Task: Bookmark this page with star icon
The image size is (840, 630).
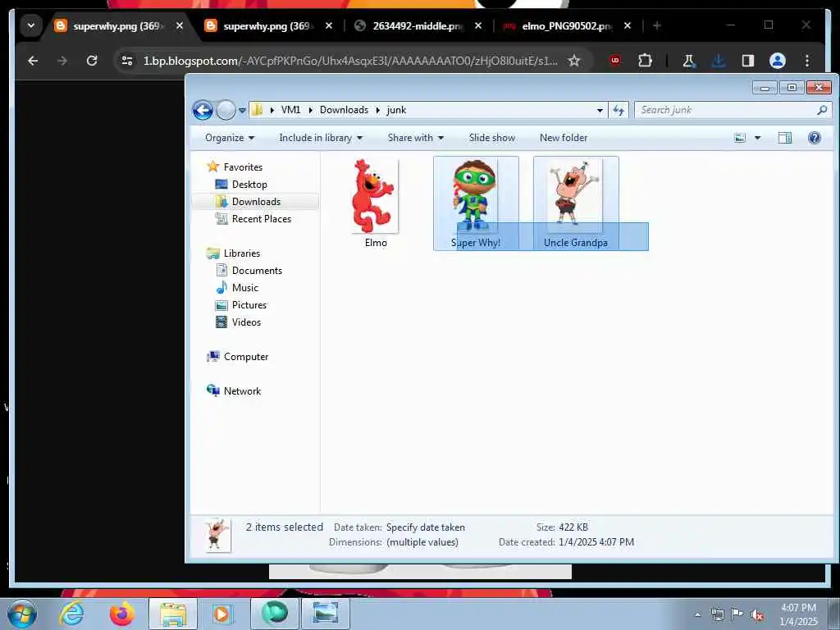Action: click(x=573, y=61)
